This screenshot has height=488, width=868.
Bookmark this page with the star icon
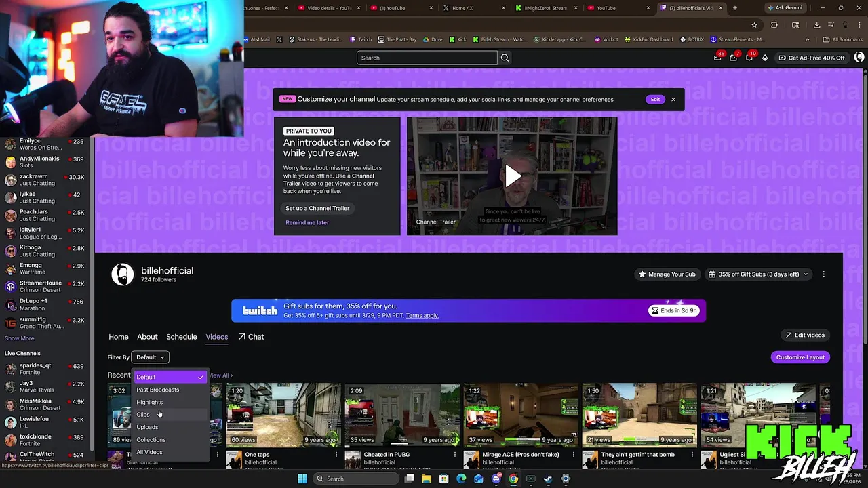pos(754,25)
